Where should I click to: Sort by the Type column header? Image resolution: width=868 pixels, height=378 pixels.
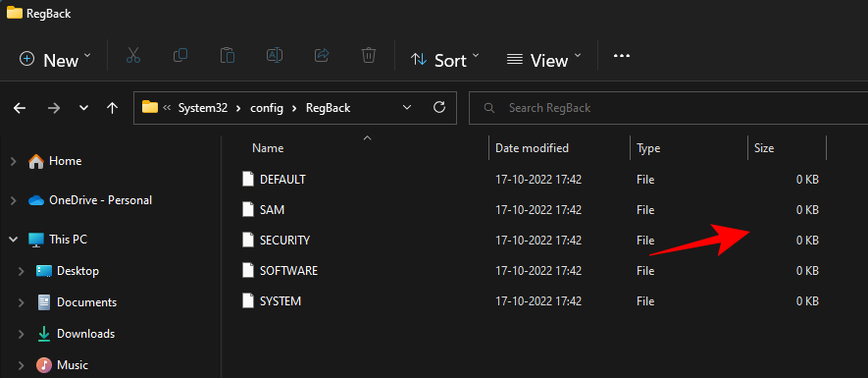(648, 148)
